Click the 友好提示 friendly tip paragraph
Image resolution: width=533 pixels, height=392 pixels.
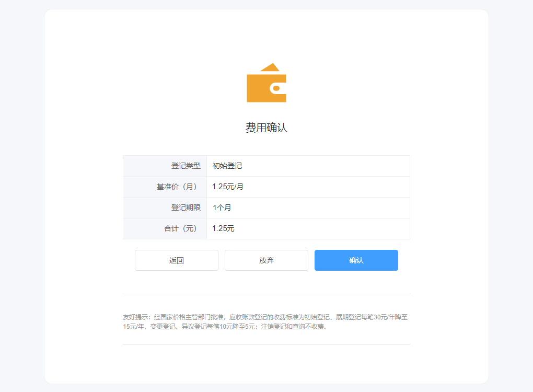pyautogui.click(x=266, y=321)
